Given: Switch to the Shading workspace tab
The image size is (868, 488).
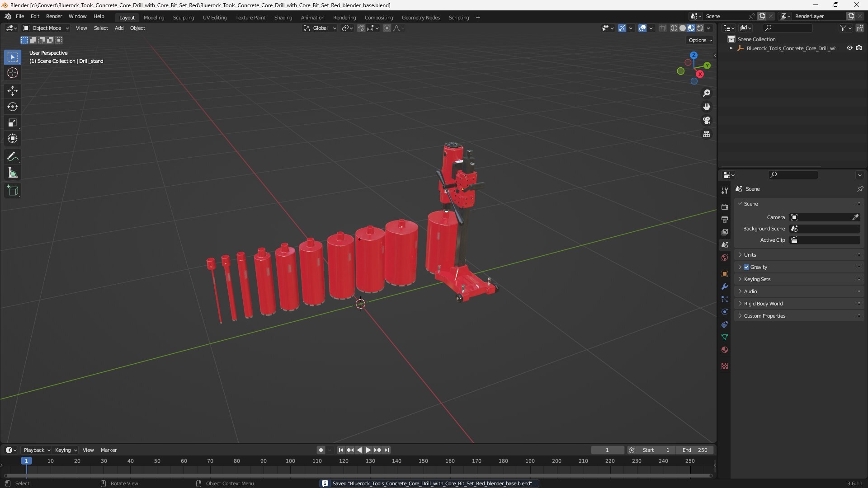Looking at the screenshot, I should coord(283,18).
